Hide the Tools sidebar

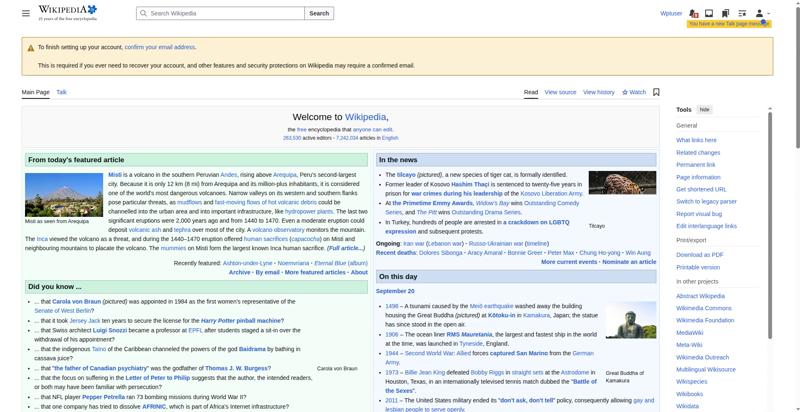704,110
